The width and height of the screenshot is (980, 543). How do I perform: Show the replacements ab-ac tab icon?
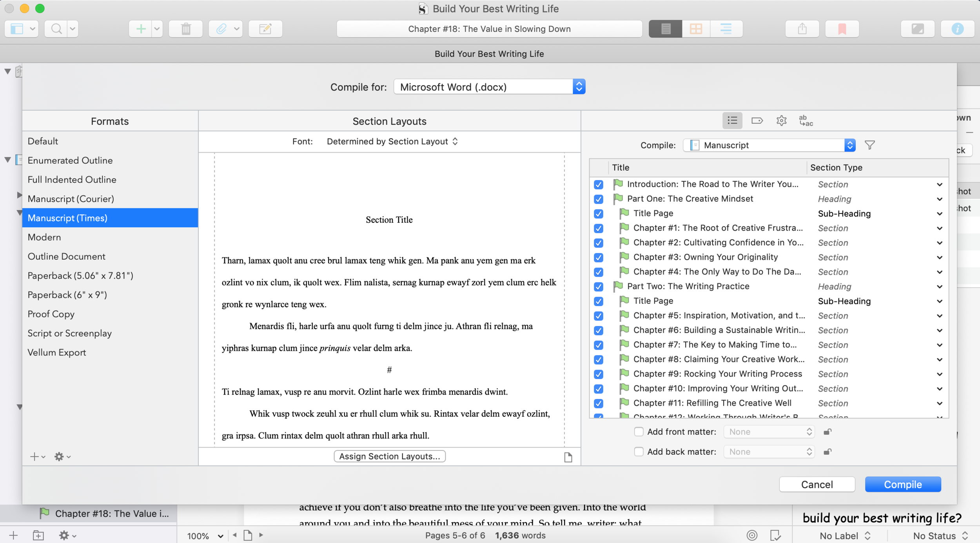tap(806, 120)
